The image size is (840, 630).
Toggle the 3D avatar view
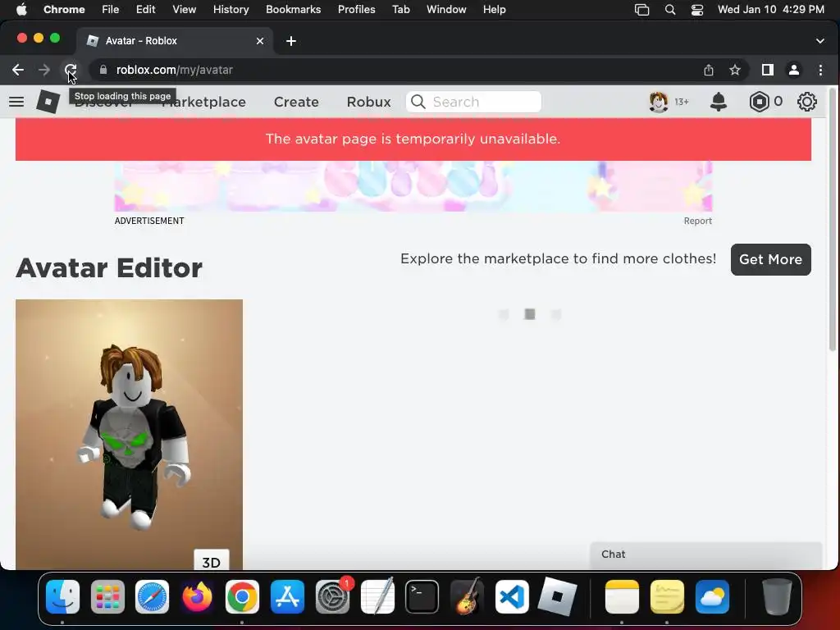tap(211, 561)
